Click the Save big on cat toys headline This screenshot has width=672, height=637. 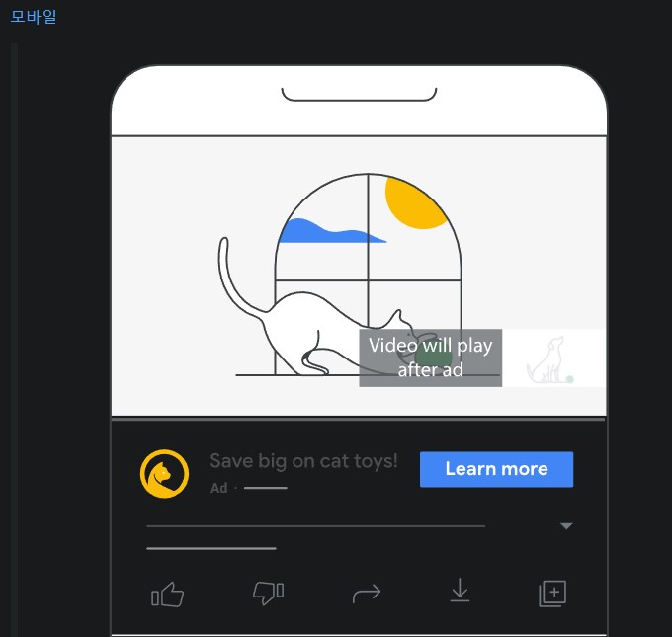tap(303, 461)
